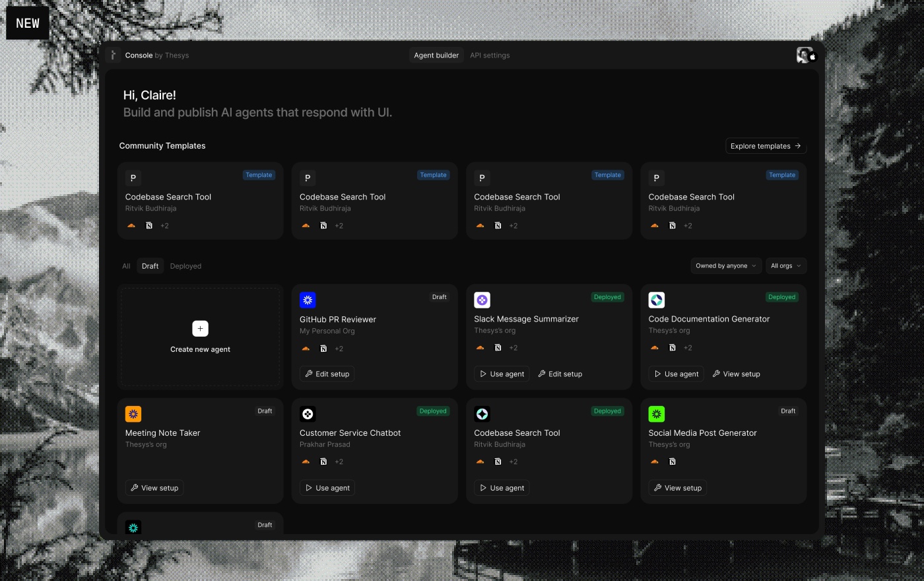
Task: Open View setup on Meeting Note Taker
Action: coord(154,488)
